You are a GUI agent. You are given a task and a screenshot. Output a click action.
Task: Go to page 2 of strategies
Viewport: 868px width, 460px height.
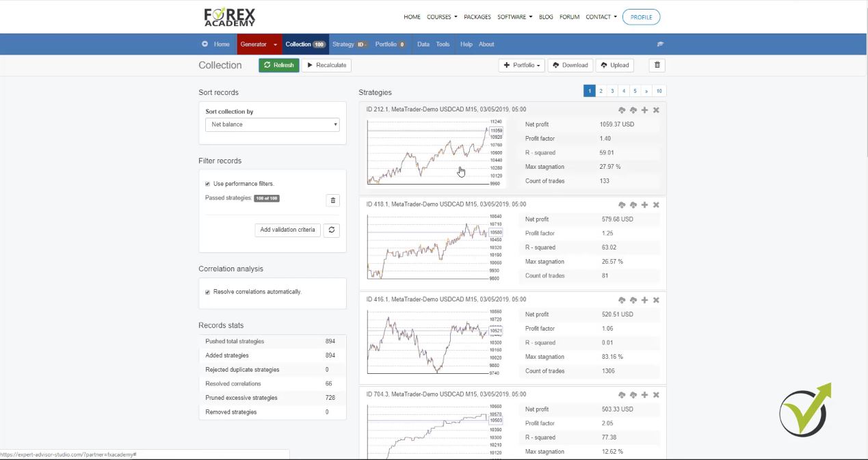coord(601,91)
